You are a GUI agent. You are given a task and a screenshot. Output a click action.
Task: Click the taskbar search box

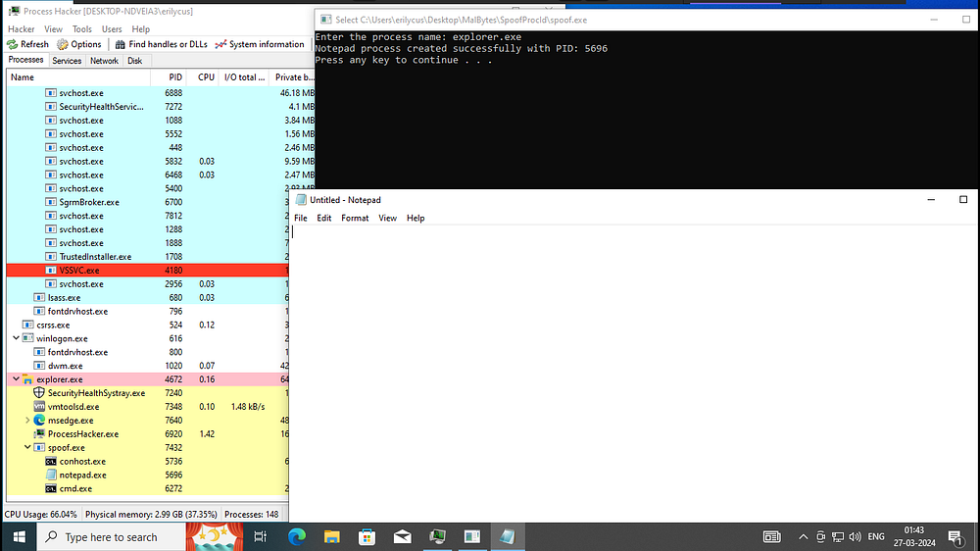[112, 536]
